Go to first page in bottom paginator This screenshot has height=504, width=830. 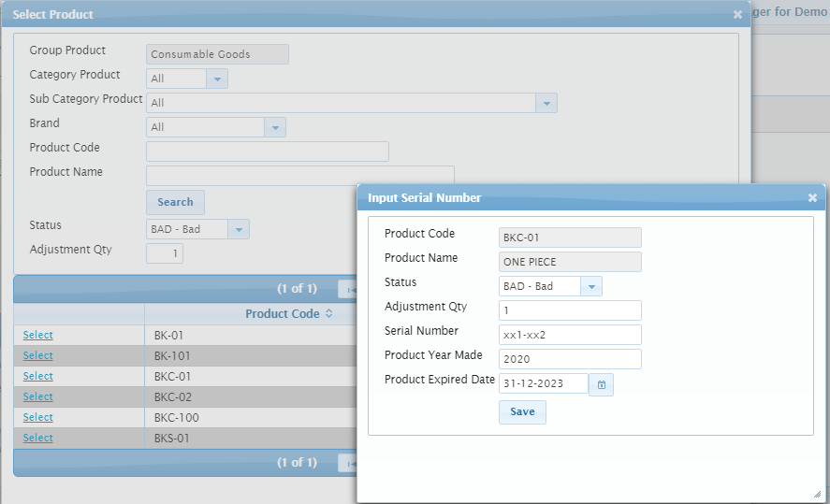(348, 463)
